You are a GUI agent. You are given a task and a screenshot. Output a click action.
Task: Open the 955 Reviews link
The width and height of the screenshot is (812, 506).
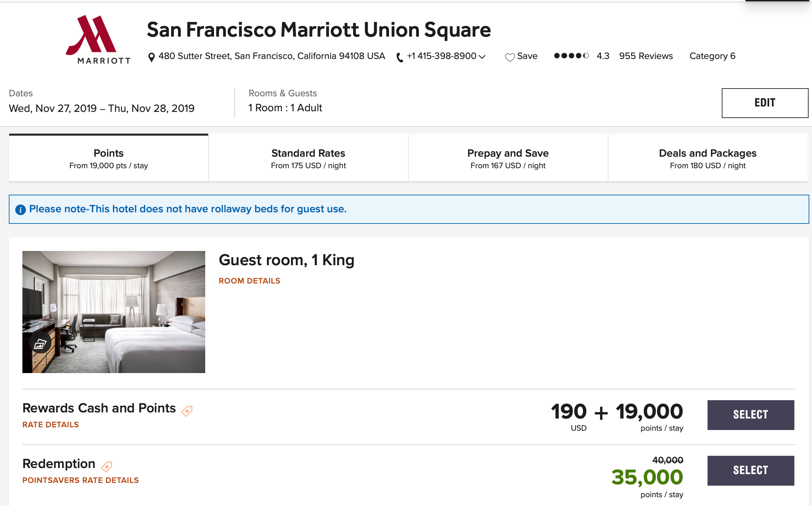[646, 56]
